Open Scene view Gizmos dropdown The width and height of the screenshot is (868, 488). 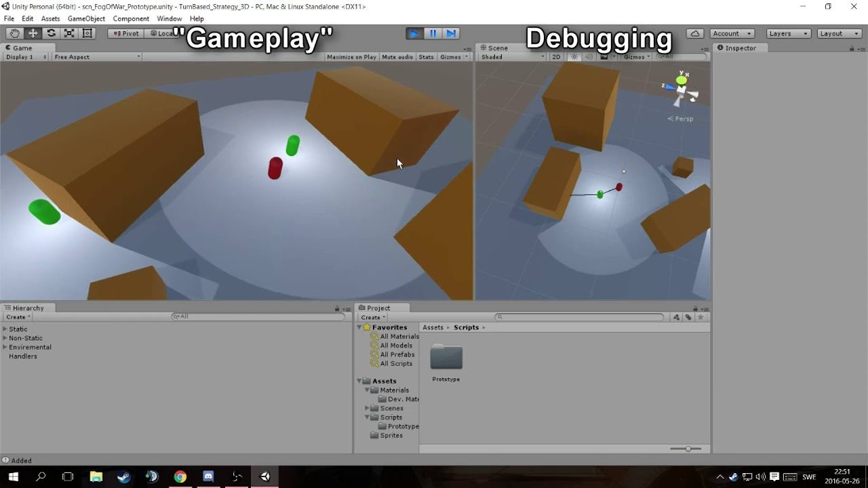coord(637,57)
